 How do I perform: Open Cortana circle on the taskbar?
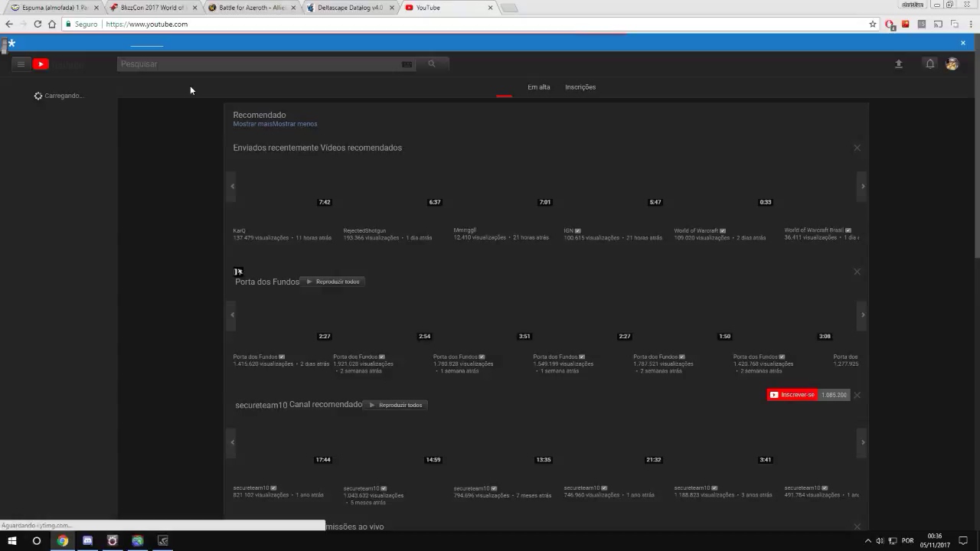pos(36,541)
